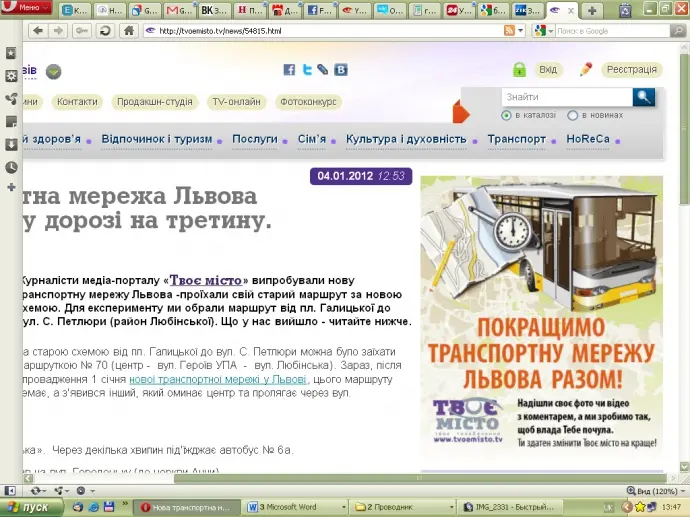The height and width of the screenshot is (517, 690).
Task: Click the LiveJournal pencil icon on page
Action: (x=323, y=70)
